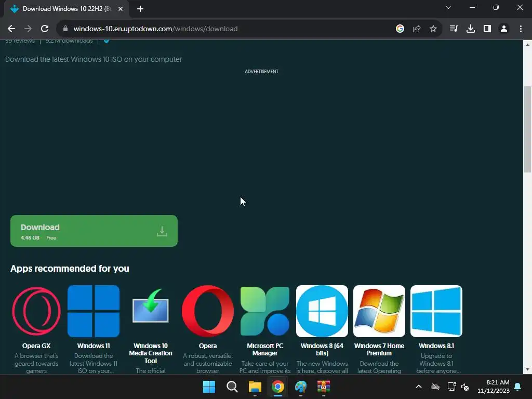The height and width of the screenshot is (399, 532).
Task: Click Chrome icon in taskbar
Action: tap(278, 387)
